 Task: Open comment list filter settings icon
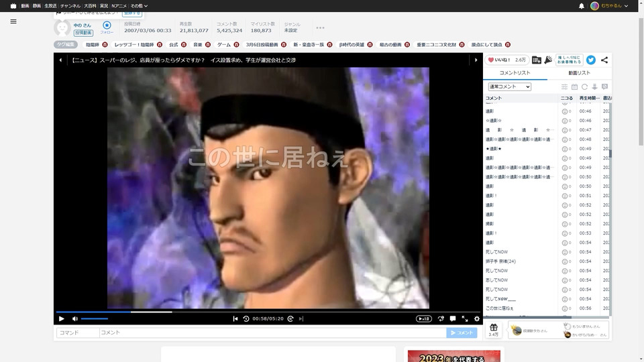click(564, 86)
